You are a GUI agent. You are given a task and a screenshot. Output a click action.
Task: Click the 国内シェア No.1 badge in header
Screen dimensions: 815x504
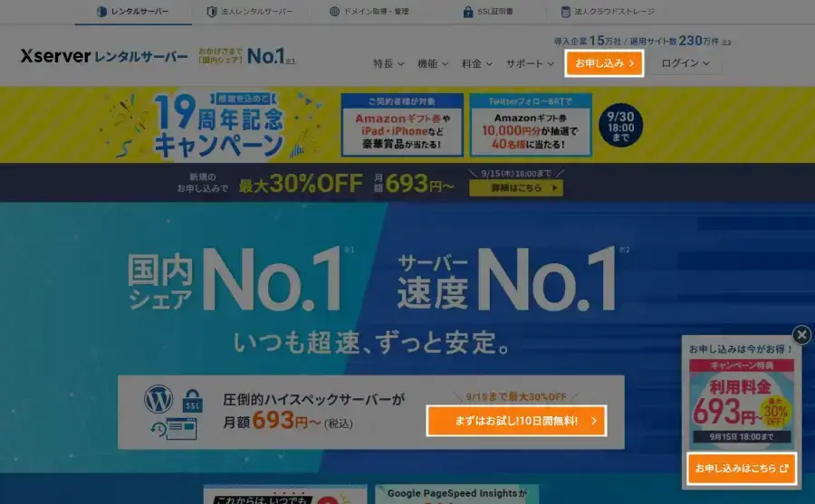(x=247, y=56)
